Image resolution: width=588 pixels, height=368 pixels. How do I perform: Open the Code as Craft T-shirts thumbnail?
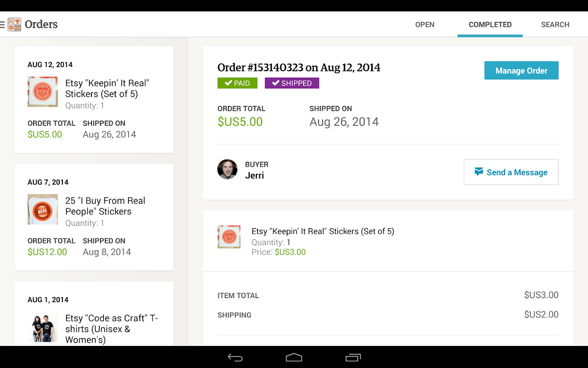(x=43, y=328)
